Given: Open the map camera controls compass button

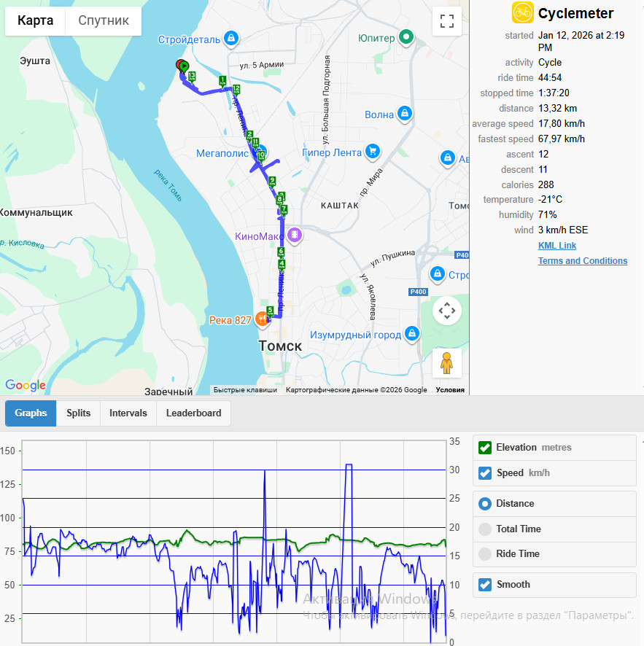Looking at the screenshot, I should tap(446, 311).
